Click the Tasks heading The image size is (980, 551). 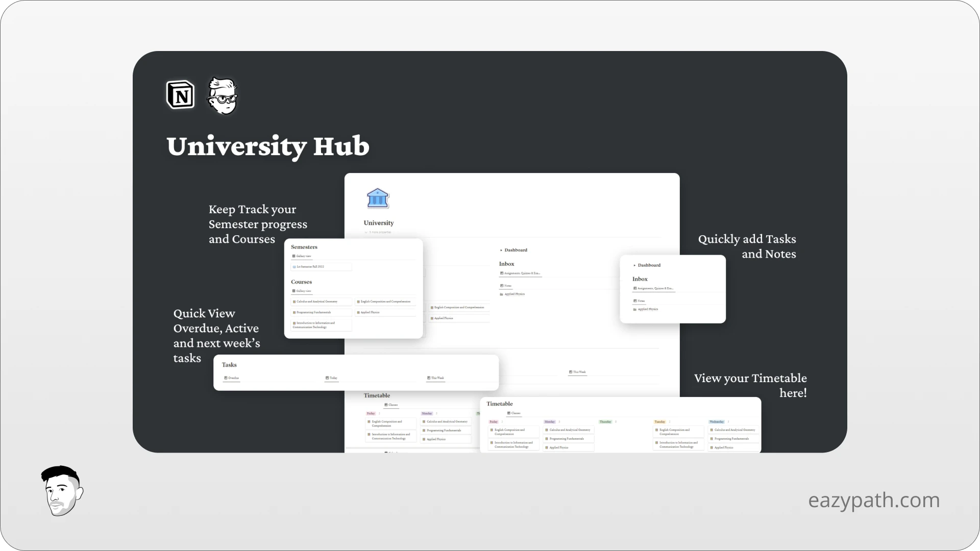(x=229, y=365)
